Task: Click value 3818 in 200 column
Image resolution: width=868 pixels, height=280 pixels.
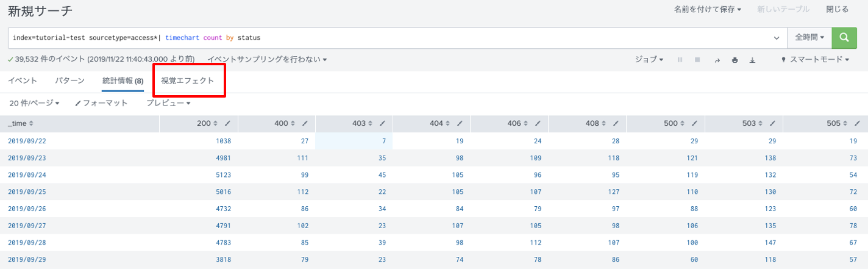Action: click(224, 259)
